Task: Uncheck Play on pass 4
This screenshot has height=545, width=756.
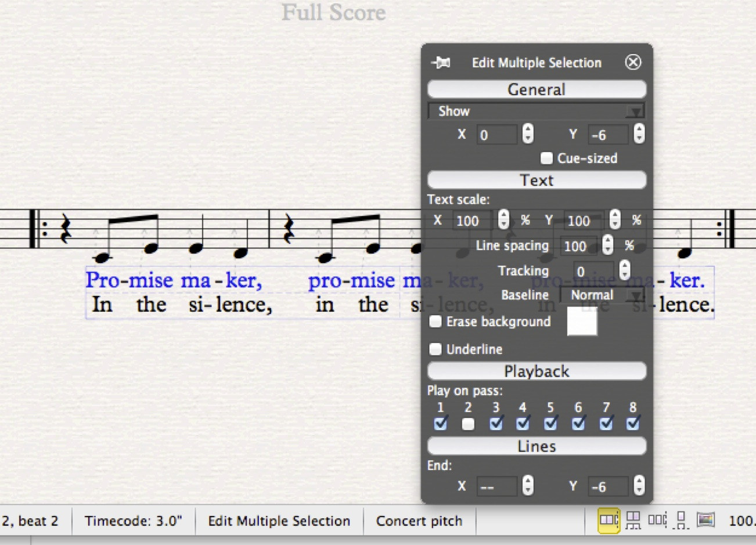Action: tap(523, 424)
